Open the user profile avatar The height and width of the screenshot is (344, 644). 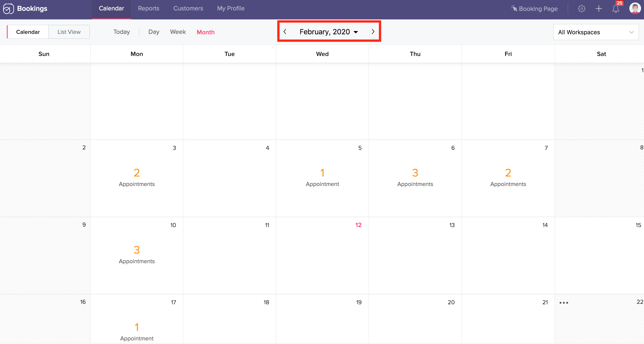click(x=635, y=9)
